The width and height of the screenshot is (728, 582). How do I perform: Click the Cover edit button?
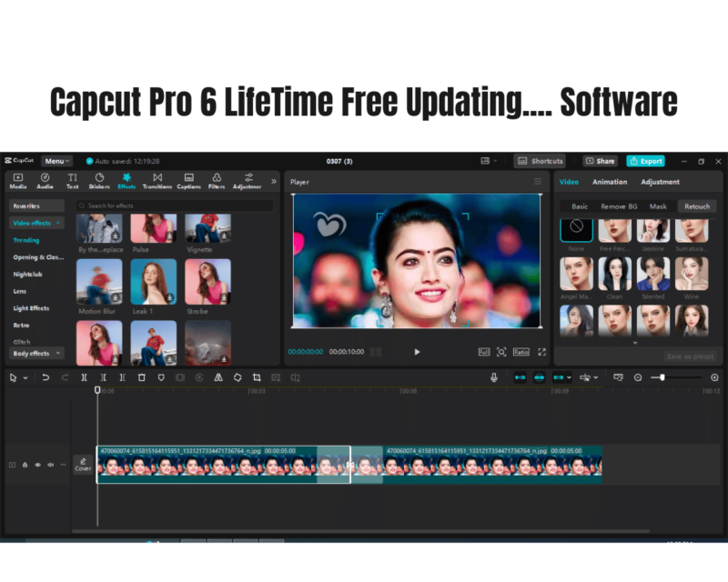(x=83, y=464)
